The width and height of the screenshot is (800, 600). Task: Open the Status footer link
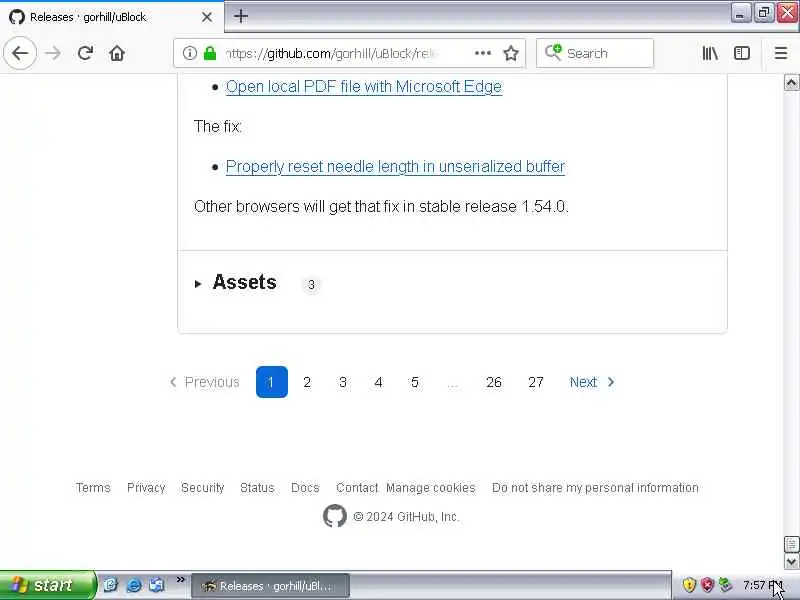(257, 488)
